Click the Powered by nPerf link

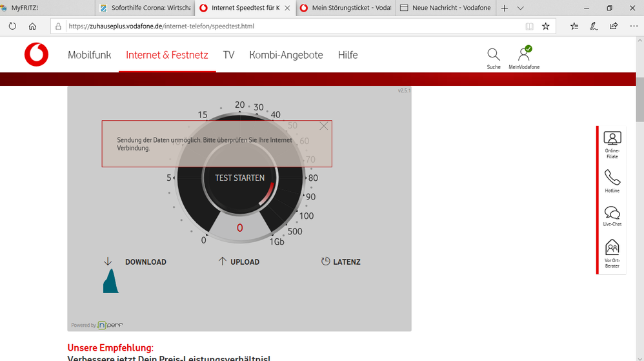tap(97, 325)
